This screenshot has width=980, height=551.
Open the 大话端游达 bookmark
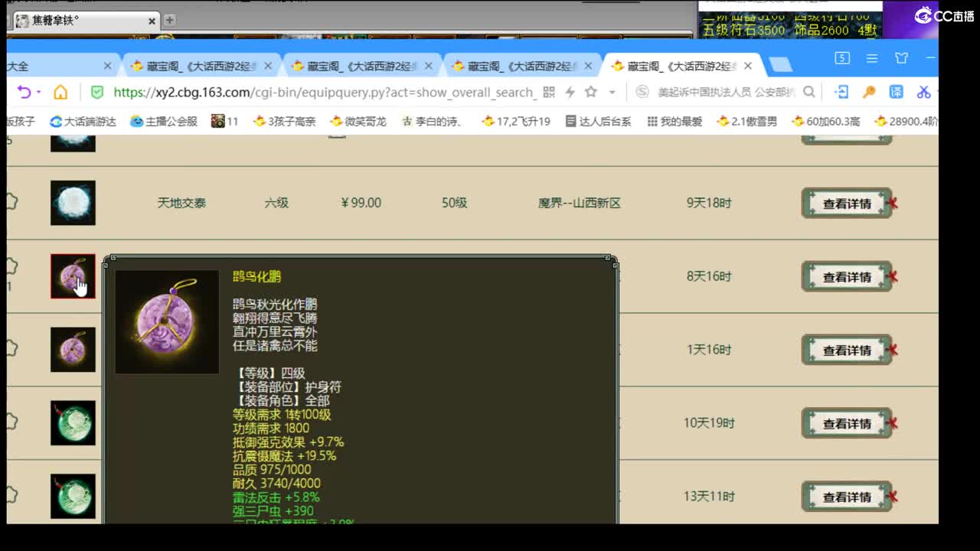[x=83, y=121]
